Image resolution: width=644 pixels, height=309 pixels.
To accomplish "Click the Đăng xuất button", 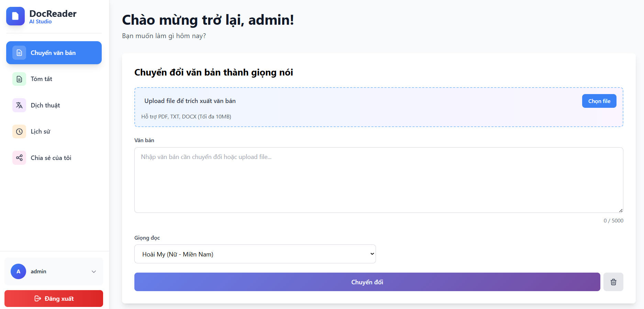I will pyautogui.click(x=54, y=298).
